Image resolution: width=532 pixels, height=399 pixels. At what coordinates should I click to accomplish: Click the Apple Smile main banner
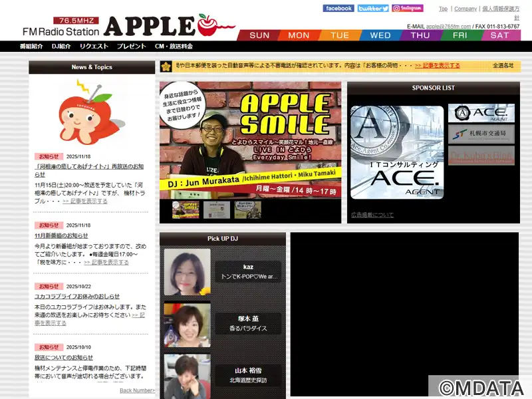pos(251,140)
